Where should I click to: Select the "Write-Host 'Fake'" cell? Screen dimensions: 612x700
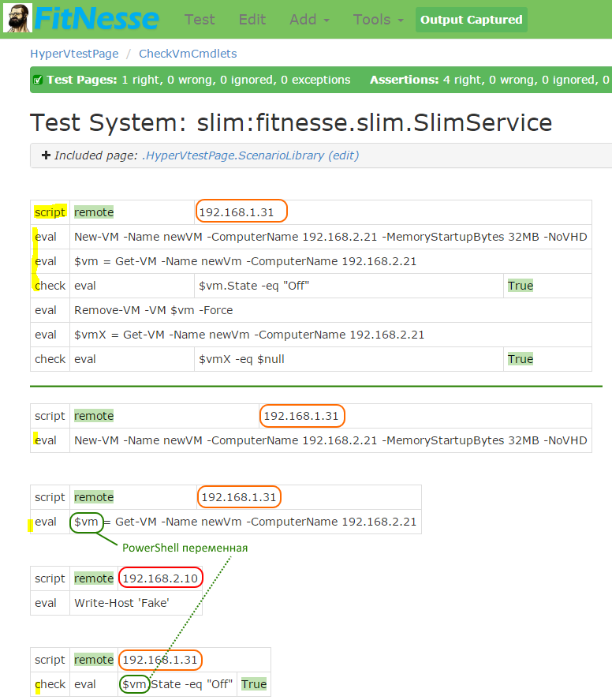pos(136,603)
